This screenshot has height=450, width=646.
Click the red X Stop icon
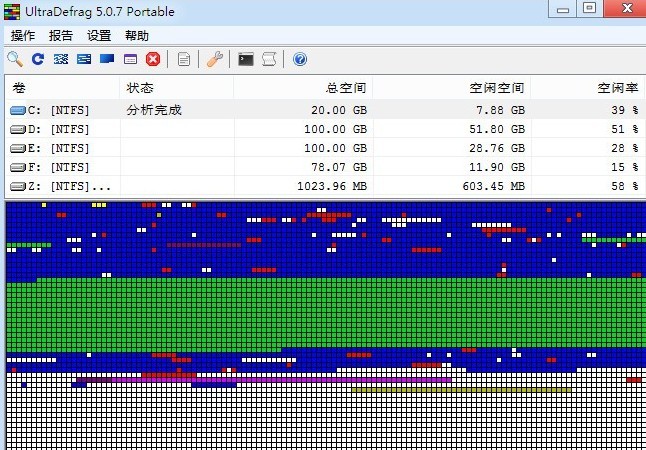click(153, 59)
